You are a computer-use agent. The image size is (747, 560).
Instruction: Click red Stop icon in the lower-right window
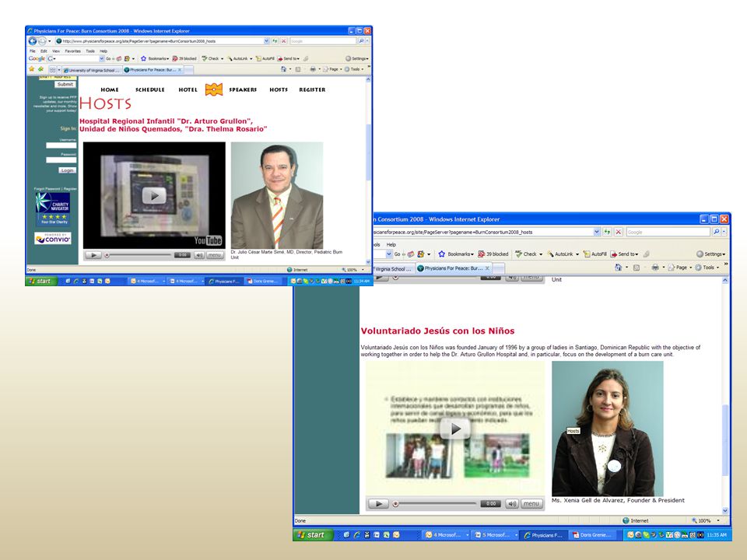tap(619, 232)
